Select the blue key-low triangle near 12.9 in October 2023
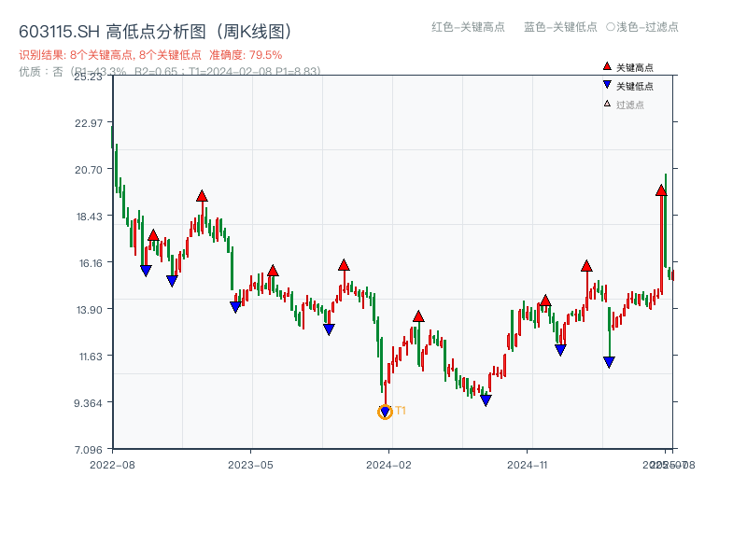Viewport: 747px width, 560px height. [x=329, y=329]
